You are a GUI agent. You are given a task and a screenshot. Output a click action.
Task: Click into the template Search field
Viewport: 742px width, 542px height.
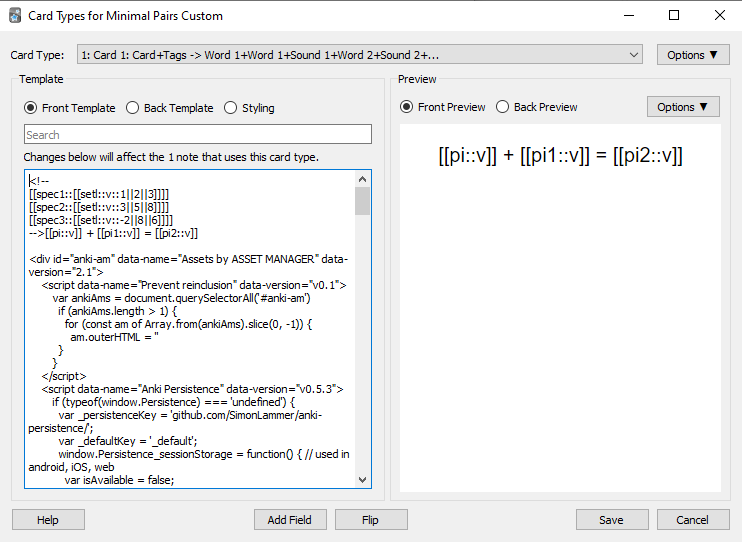coord(198,134)
